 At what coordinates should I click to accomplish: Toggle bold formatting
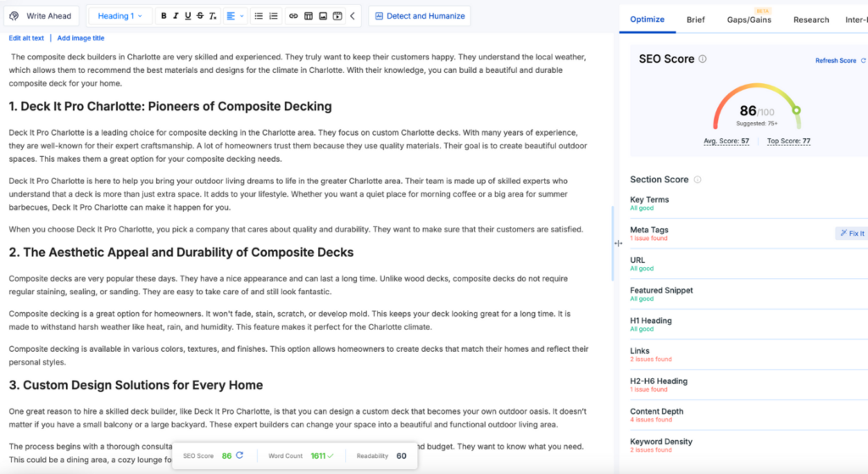[x=164, y=16]
